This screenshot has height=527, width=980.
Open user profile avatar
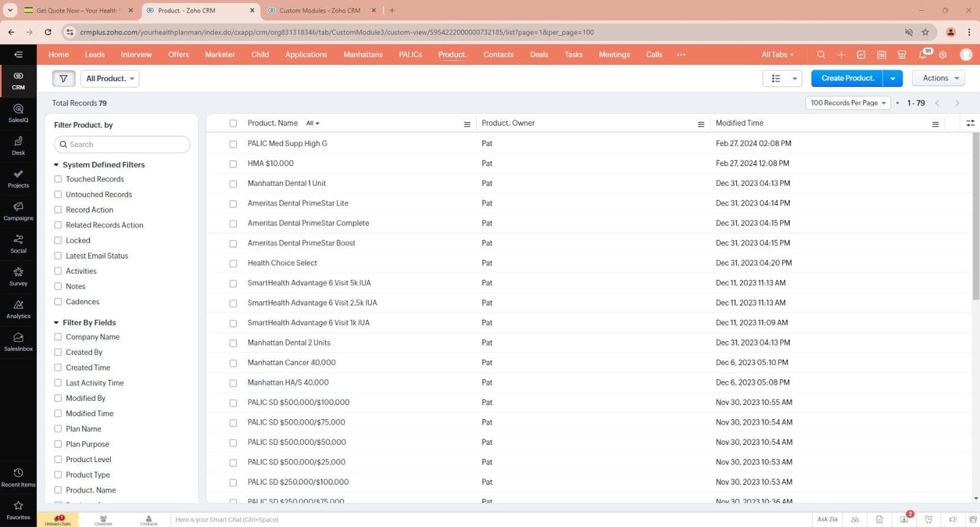(x=966, y=55)
